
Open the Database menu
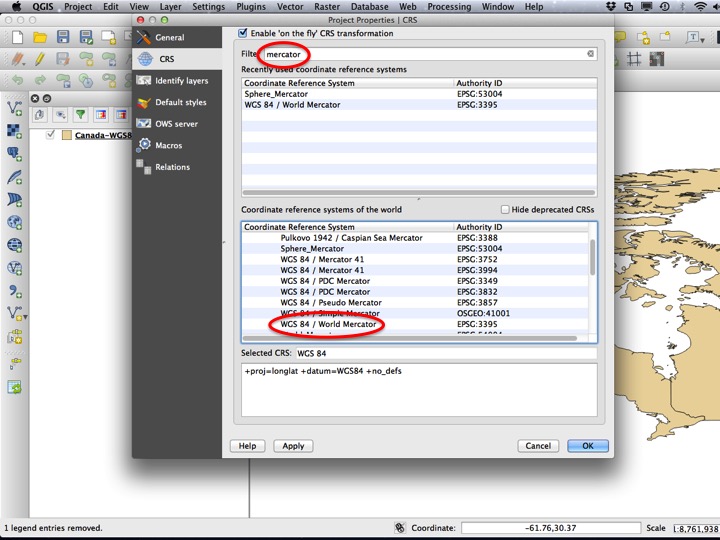point(369,6)
